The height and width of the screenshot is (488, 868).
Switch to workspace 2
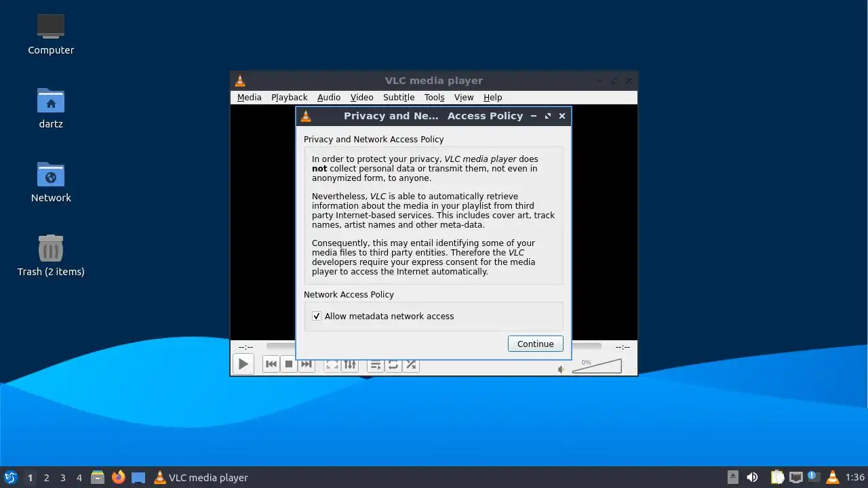point(47,478)
